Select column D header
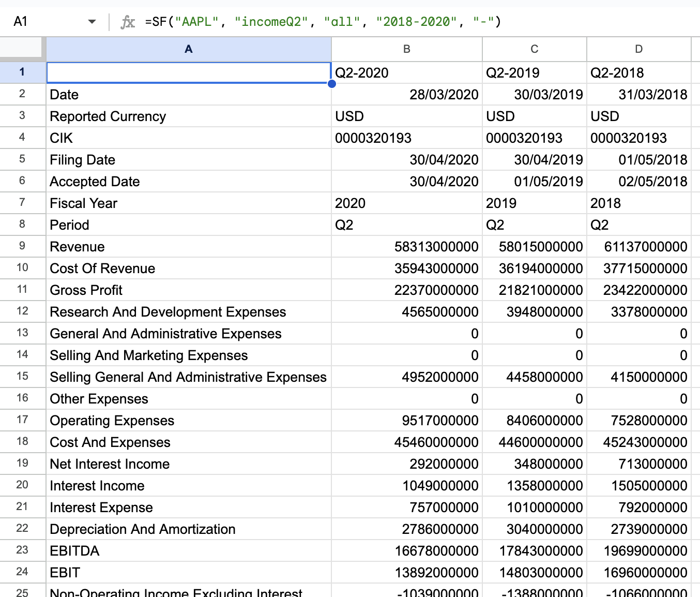 639,49
